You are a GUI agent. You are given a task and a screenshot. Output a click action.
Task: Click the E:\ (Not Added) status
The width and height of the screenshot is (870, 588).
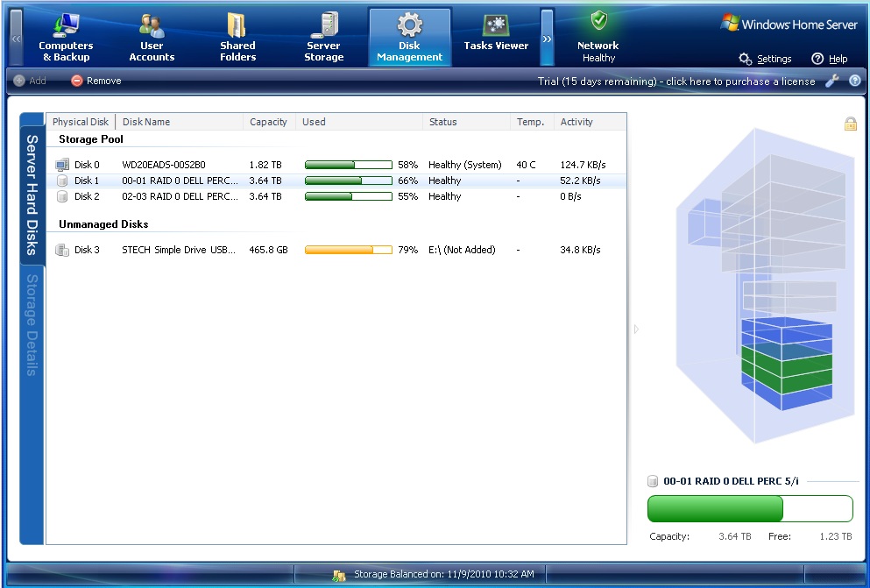click(x=462, y=250)
